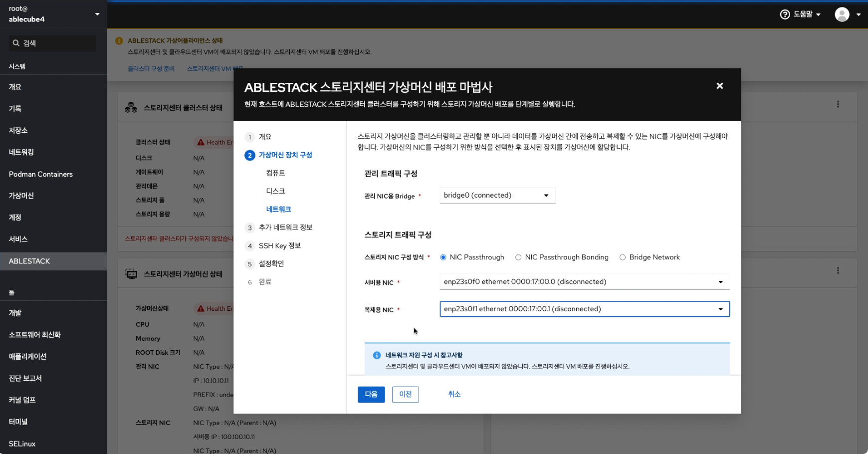Open 가상머신 in the sidebar
The width and height of the screenshot is (868, 454).
(53, 196)
